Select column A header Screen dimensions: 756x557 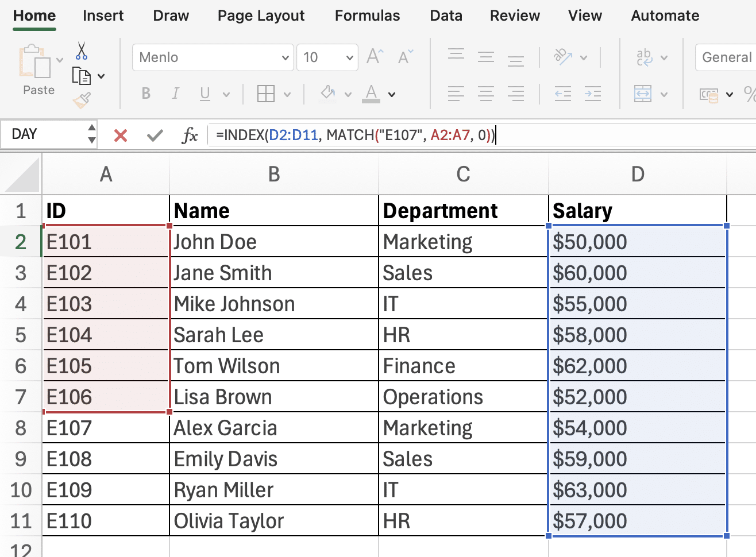[x=106, y=174]
